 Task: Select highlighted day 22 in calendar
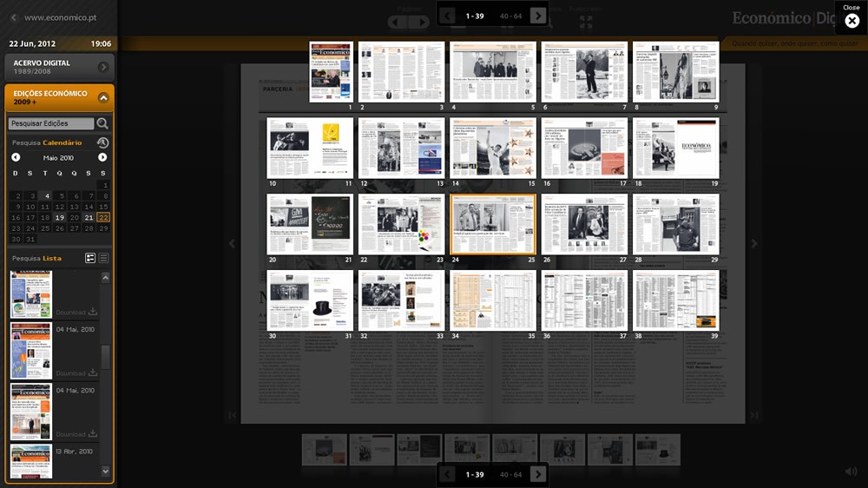tap(103, 218)
